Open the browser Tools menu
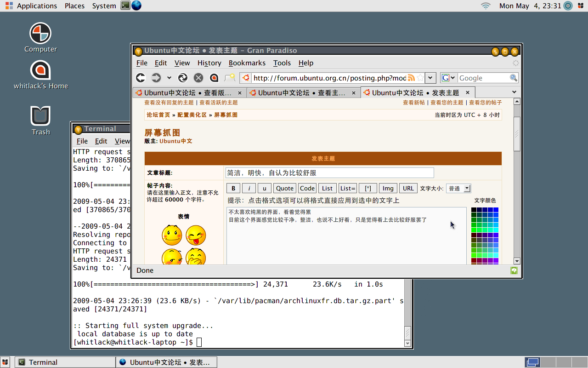The height and width of the screenshot is (368, 588). [282, 63]
